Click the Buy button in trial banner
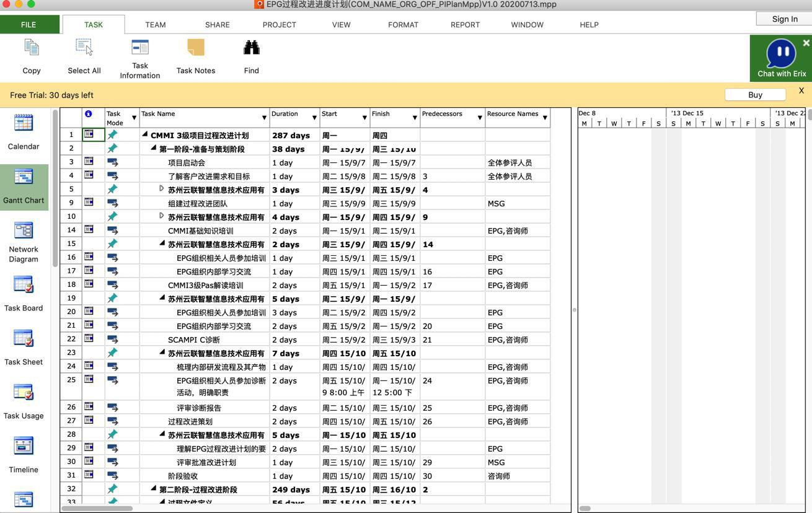 (x=755, y=95)
